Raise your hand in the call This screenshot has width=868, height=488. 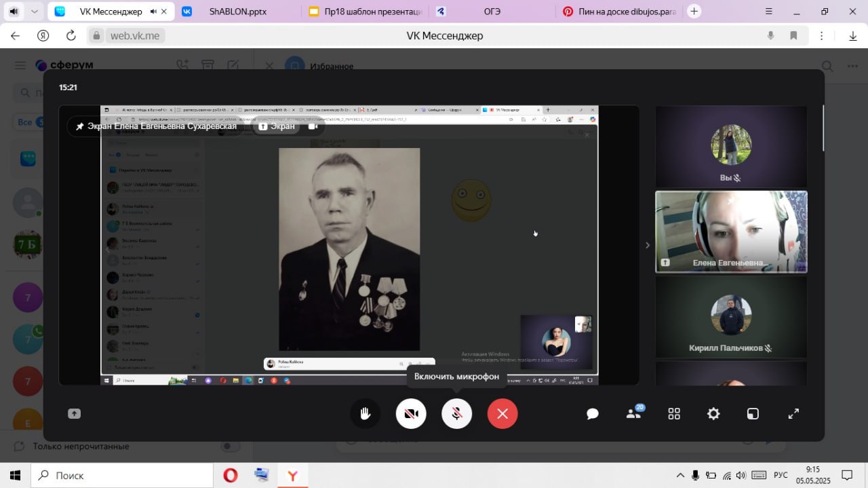366,413
